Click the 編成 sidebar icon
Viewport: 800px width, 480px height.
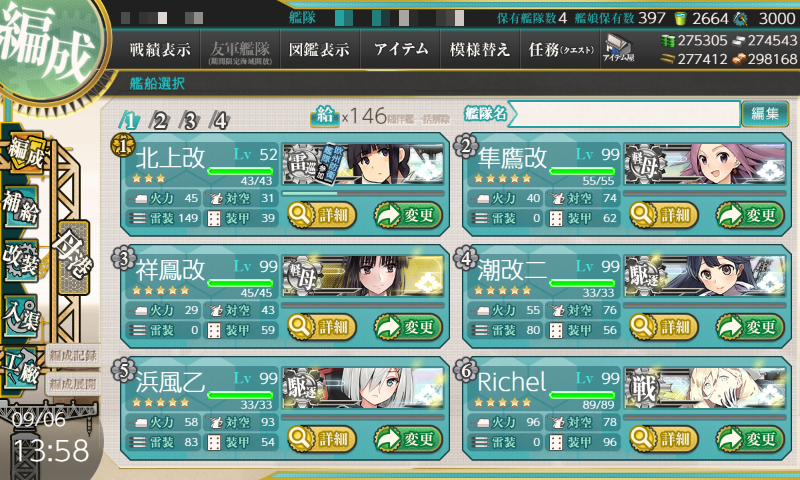point(26,152)
